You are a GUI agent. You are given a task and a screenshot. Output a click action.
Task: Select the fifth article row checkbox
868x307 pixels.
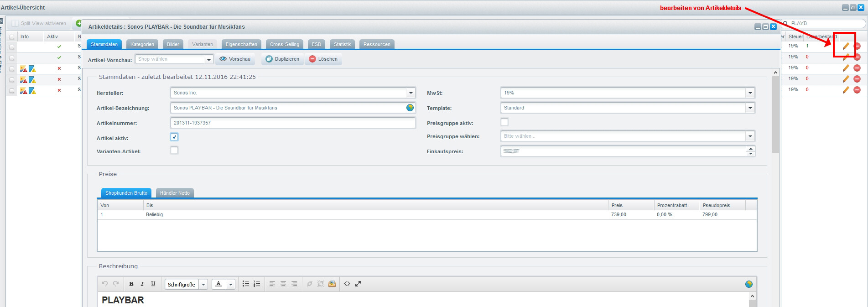pyautogui.click(x=12, y=91)
